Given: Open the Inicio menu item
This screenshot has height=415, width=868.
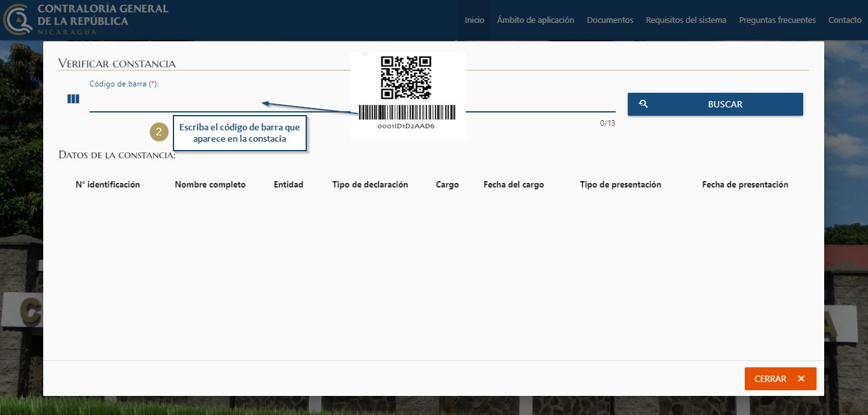Looking at the screenshot, I should pos(474,20).
